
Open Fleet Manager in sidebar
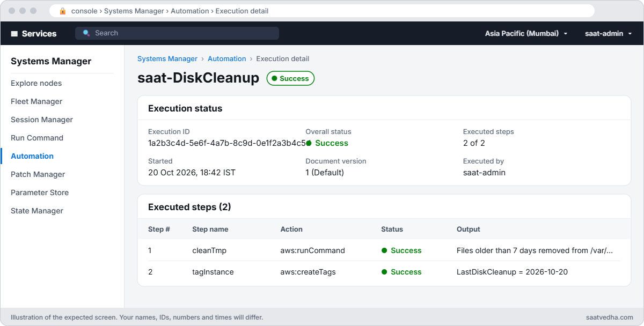click(x=36, y=101)
